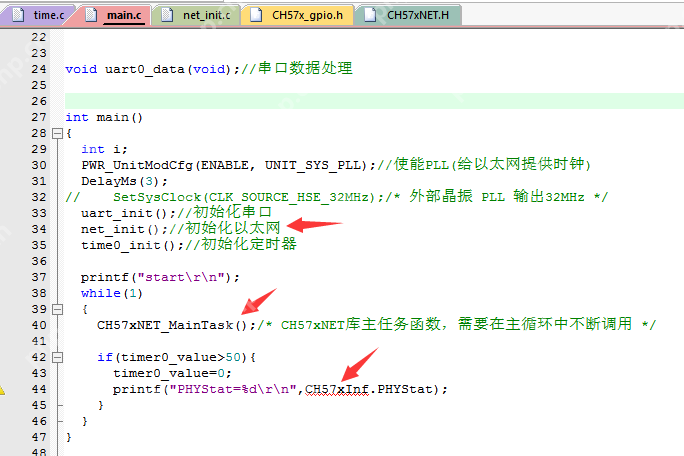This screenshot has height=456, width=684.
Task: Click the underlined CH57xInf identifier
Action: pyautogui.click(x=337, y=389)
